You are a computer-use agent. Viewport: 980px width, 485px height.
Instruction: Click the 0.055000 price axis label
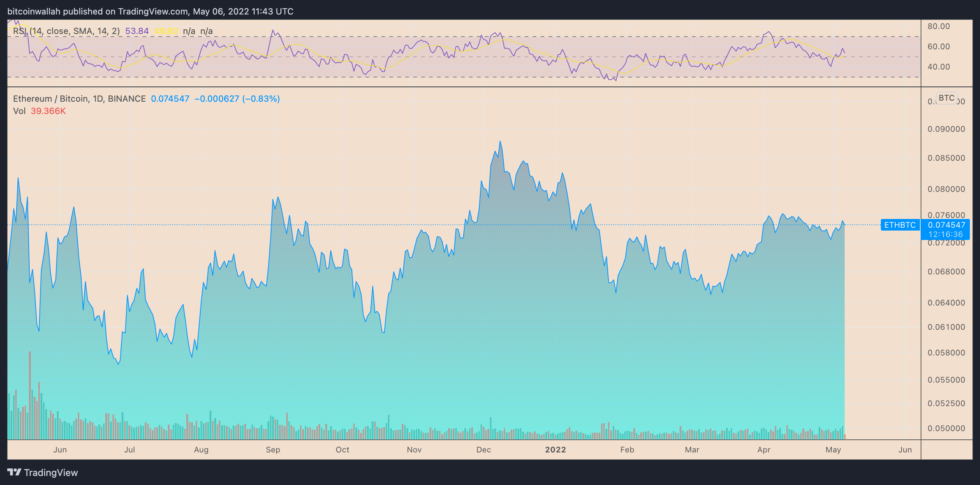(946, 380)
